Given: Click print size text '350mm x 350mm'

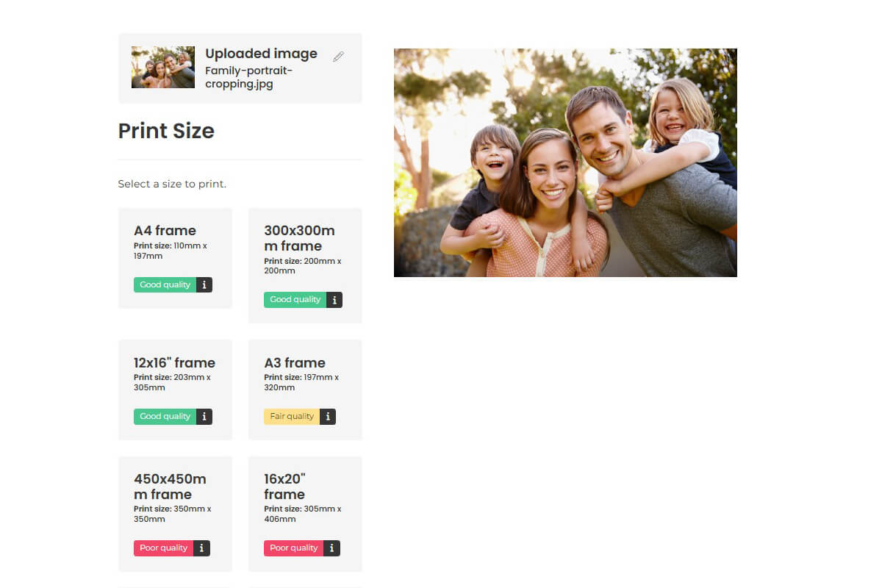Looking at the screenshot, I should [172, 514].
